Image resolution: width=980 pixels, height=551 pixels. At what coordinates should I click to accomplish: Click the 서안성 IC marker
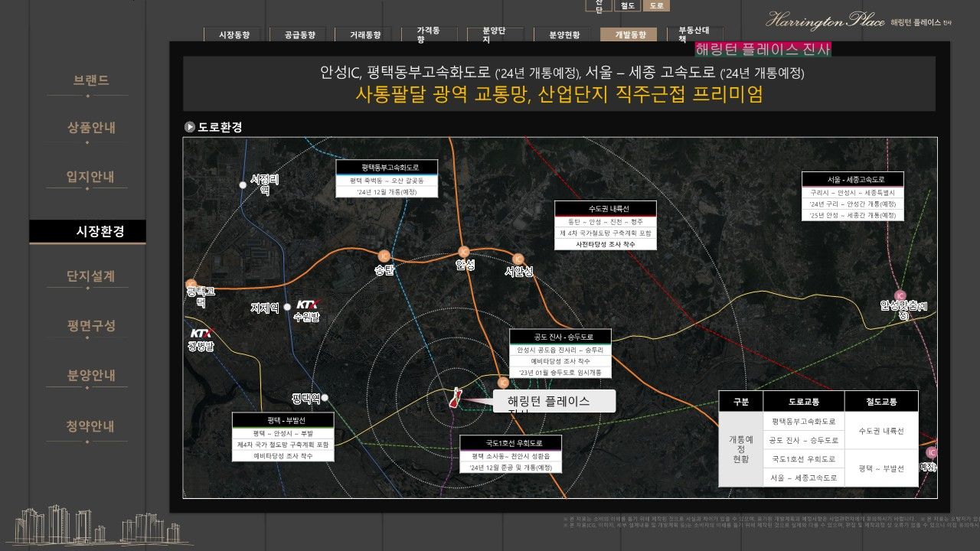(518, 259)
